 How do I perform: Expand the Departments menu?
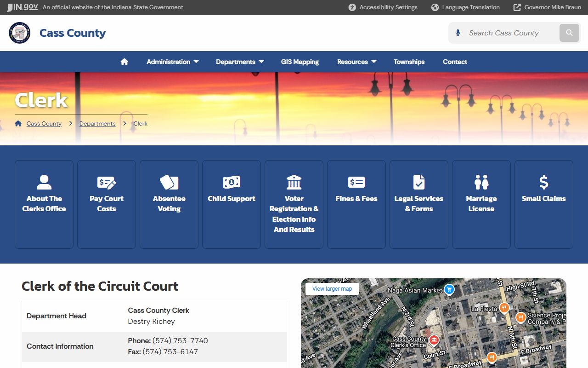[x=240, y=62]
